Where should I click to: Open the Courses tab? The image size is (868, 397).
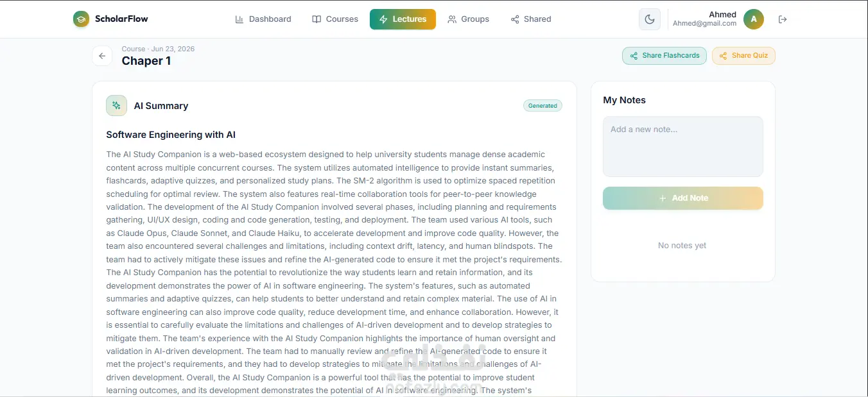click(x=335, y=19)
